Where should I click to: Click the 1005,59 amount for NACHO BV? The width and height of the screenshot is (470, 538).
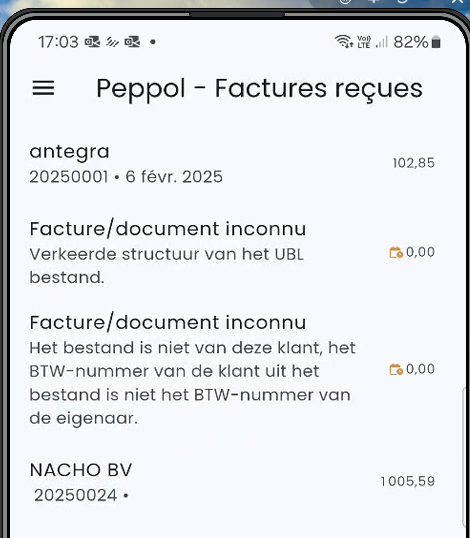tap(408, 481)
